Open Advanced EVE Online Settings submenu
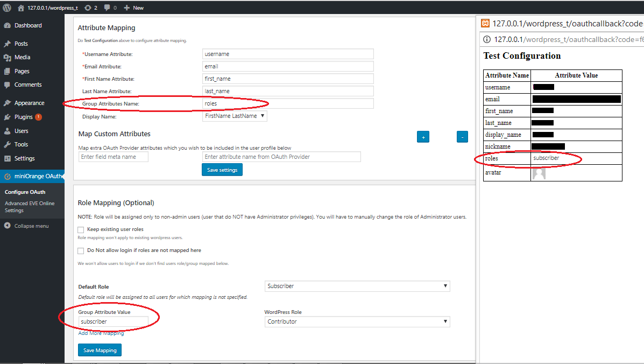This screenshot has width=644, height=364. click(30, 207)
